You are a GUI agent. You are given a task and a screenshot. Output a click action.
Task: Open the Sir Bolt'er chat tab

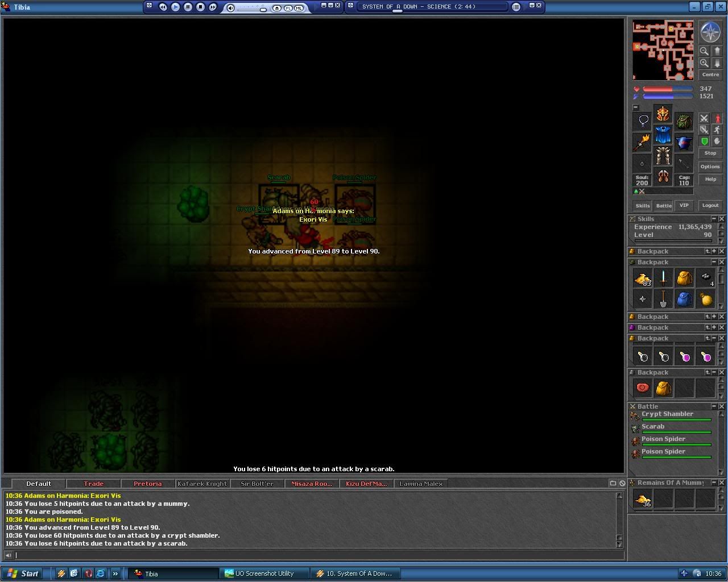[257, 484]
